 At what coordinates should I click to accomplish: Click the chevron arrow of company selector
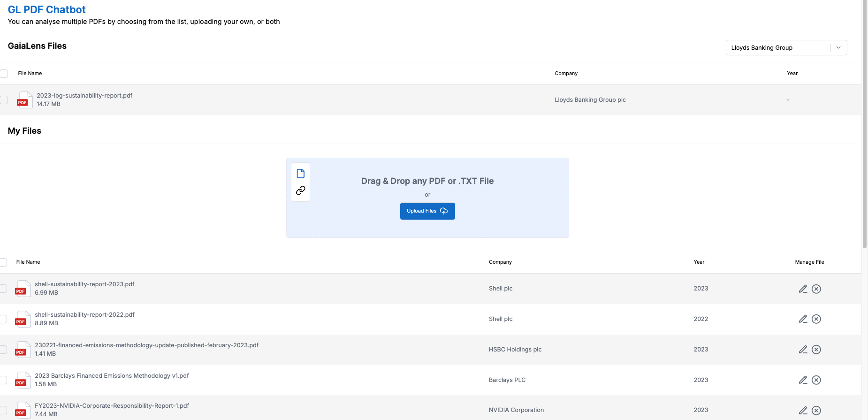pos(838,47)
